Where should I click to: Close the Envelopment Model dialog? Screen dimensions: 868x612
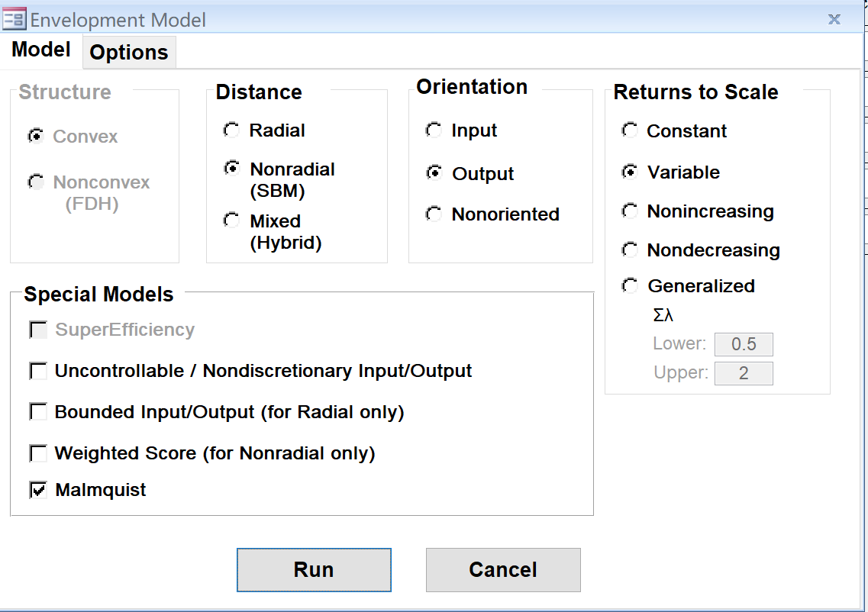coord(834,20)
